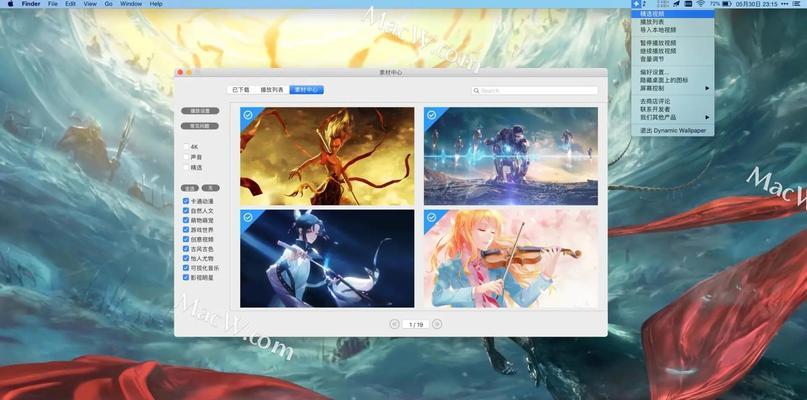Click the Search input field

coord(535,91)
